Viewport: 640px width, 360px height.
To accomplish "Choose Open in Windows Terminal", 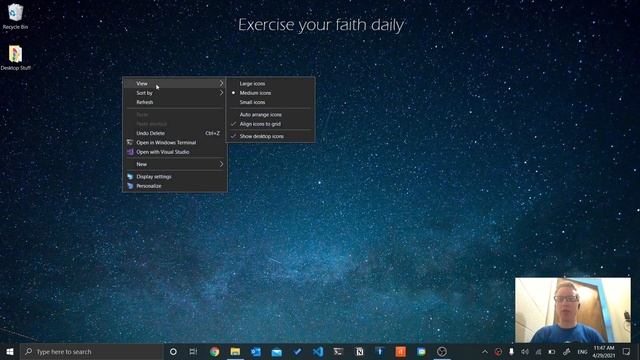I will (175, 142).
